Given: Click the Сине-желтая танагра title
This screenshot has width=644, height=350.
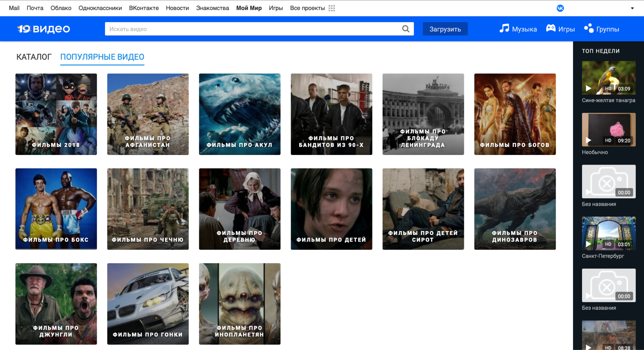Looking at the screenshot, I should pos(608,100).
